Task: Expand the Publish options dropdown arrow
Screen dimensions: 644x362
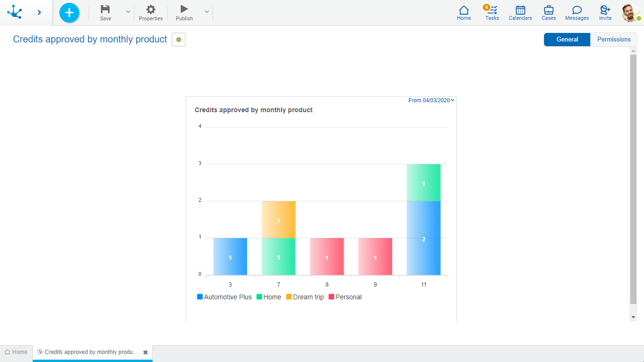Action: [x=206, y=12]
